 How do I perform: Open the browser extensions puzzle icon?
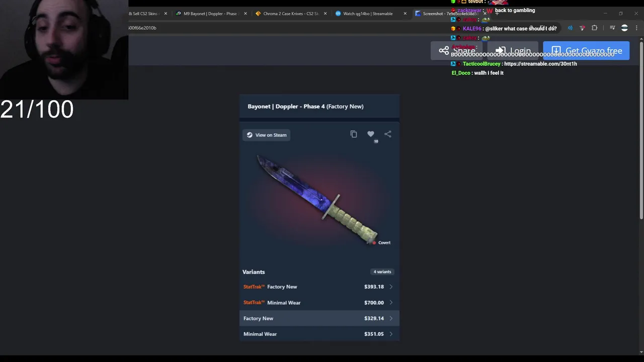[x=595, y=28]
